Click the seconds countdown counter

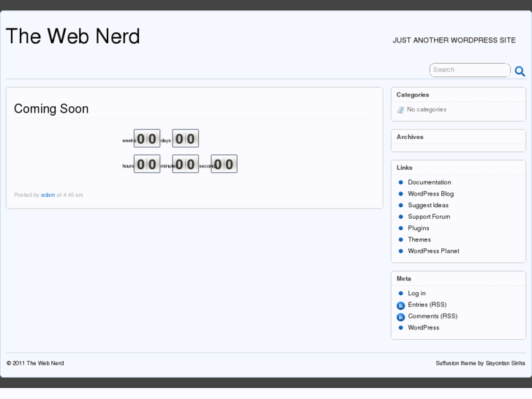point(224,164)
